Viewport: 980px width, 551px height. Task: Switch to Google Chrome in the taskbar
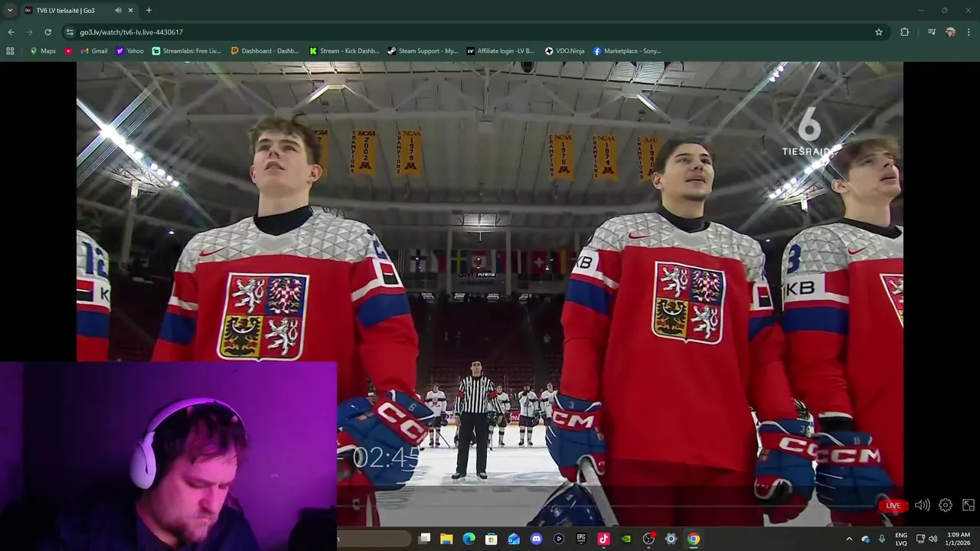[x=693, y=539]
